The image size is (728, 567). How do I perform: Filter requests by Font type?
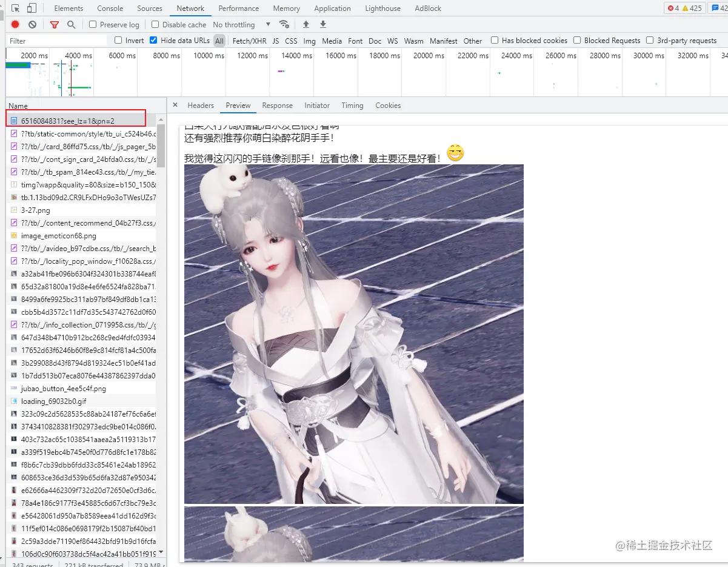pos(355,41)
